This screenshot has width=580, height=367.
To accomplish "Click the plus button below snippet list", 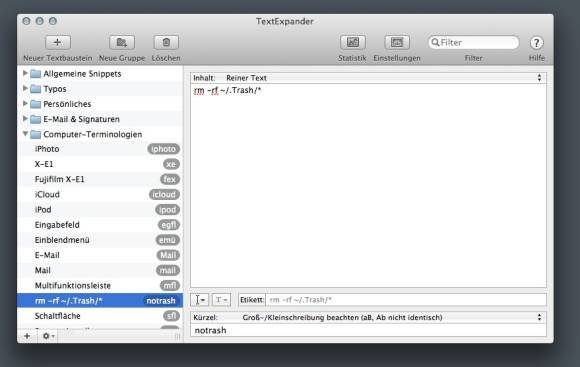I will pyautogui.click(x=27, y=336).
